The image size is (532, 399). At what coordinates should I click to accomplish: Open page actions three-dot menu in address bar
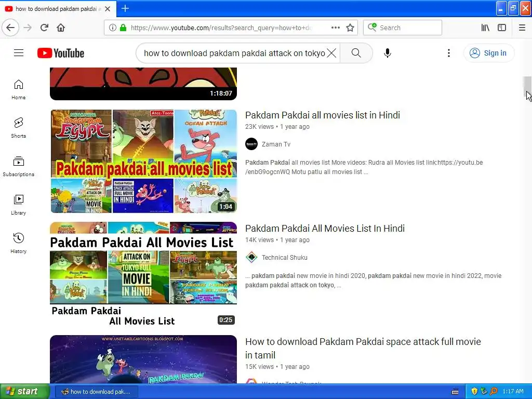(x=335, y=28)
